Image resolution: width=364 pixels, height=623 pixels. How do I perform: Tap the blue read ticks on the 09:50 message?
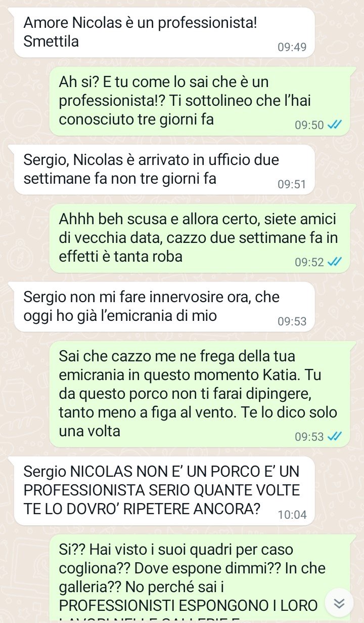[335, 124]
